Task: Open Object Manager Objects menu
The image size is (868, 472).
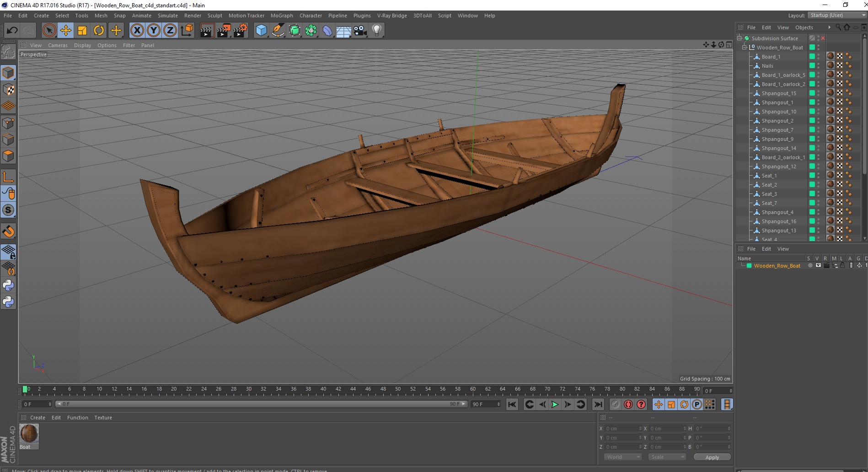Action: tap(804, 27)
